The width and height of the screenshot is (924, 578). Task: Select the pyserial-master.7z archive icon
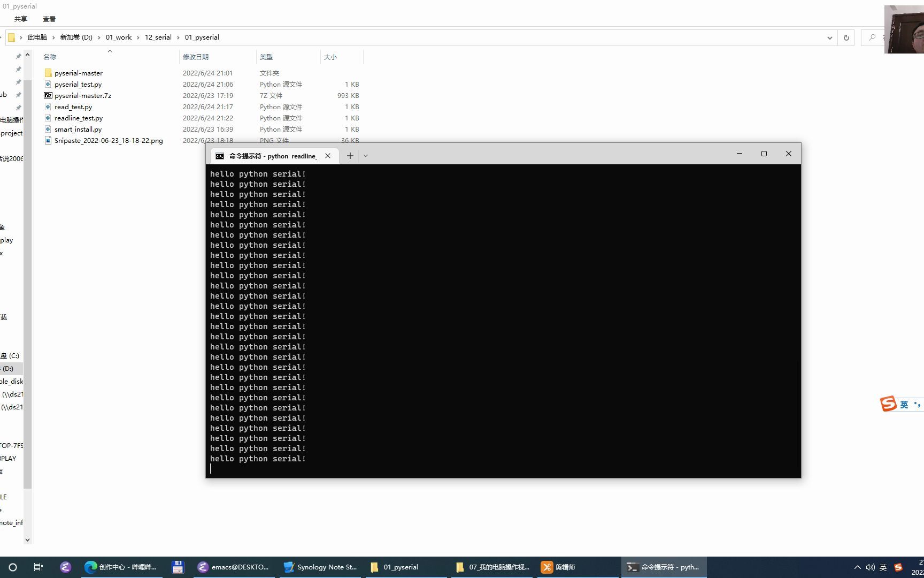pyautogui.click(x=48, y=95)
